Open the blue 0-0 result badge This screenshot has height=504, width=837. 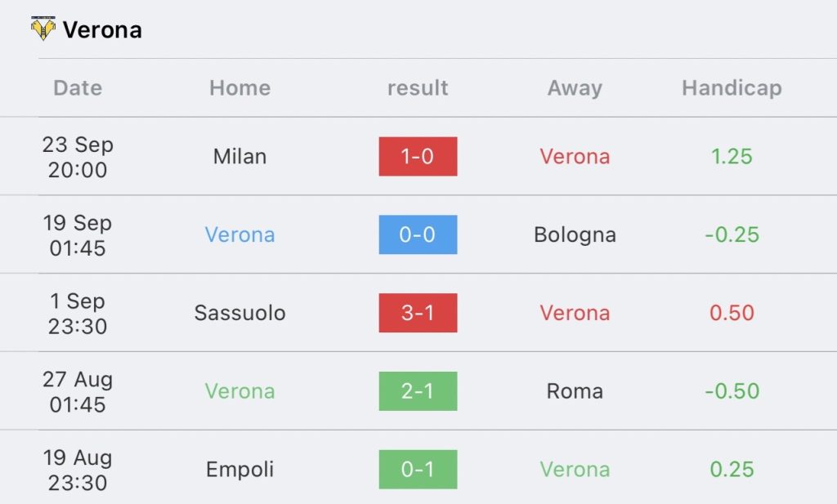418,234
